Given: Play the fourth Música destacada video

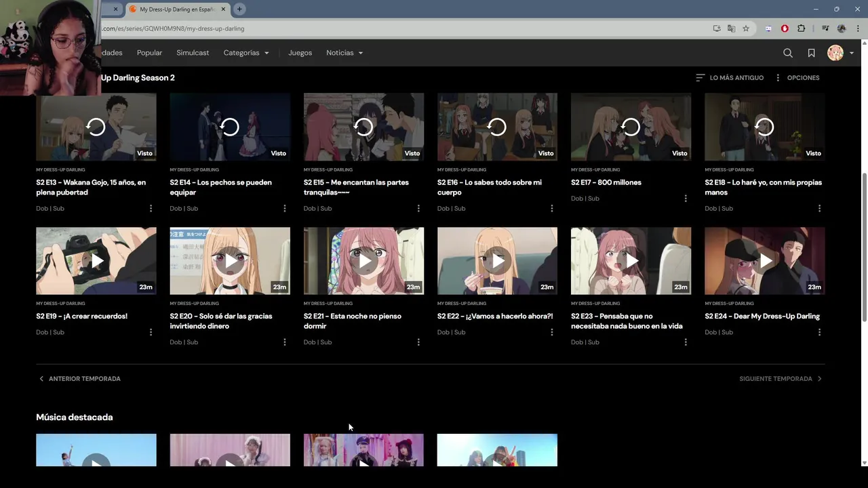Looking at the screenshot, I should pos(497,450).
